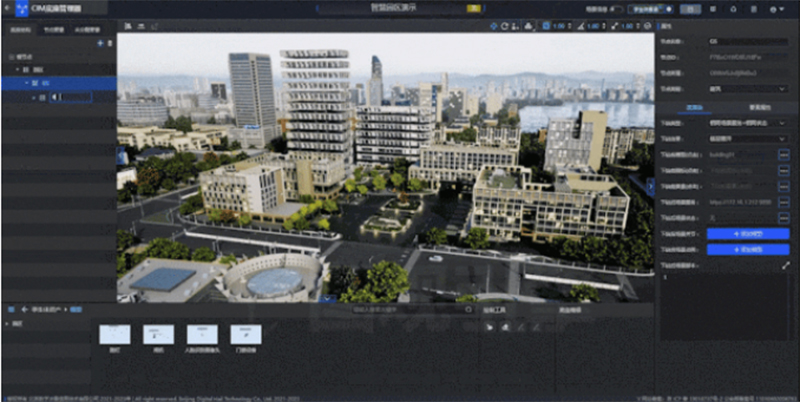Adjust the position snap value stepper
800x402 pixels.
point(569,26)
